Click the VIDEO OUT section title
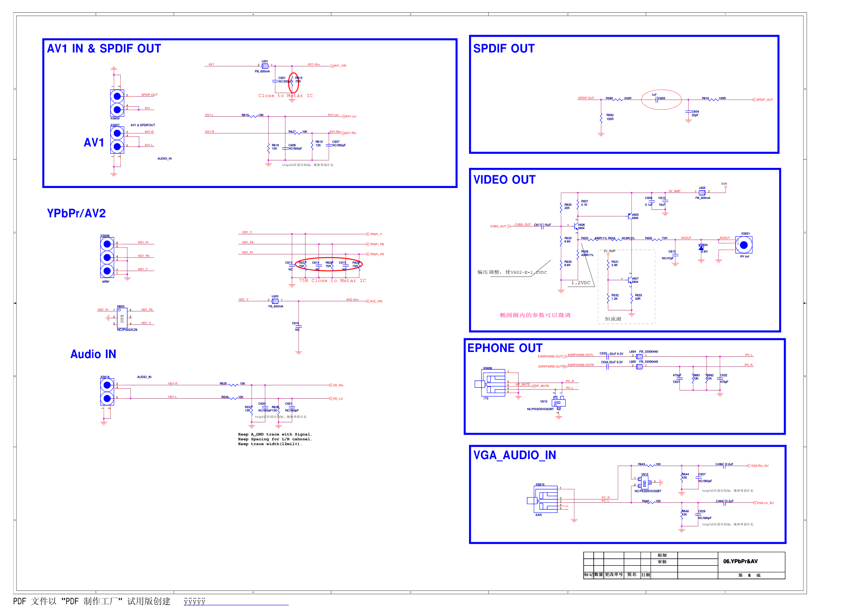Viewport: 868px width, 613px height. coord(504,180)
